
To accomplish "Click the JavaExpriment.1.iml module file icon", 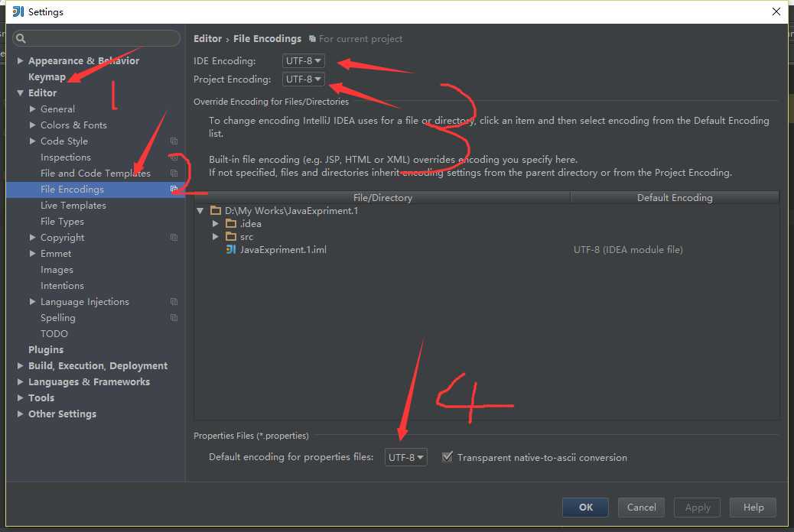I will tap(231, 249).
